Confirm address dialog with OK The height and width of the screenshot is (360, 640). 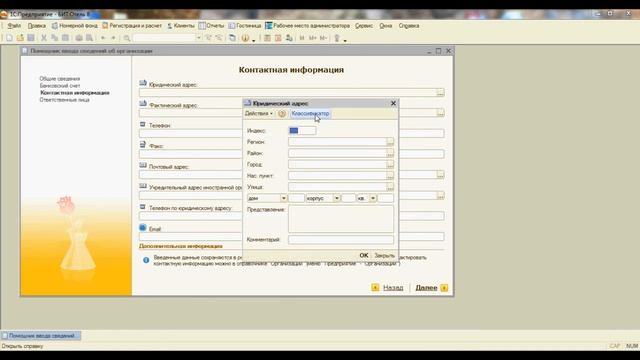coord(364,256)
